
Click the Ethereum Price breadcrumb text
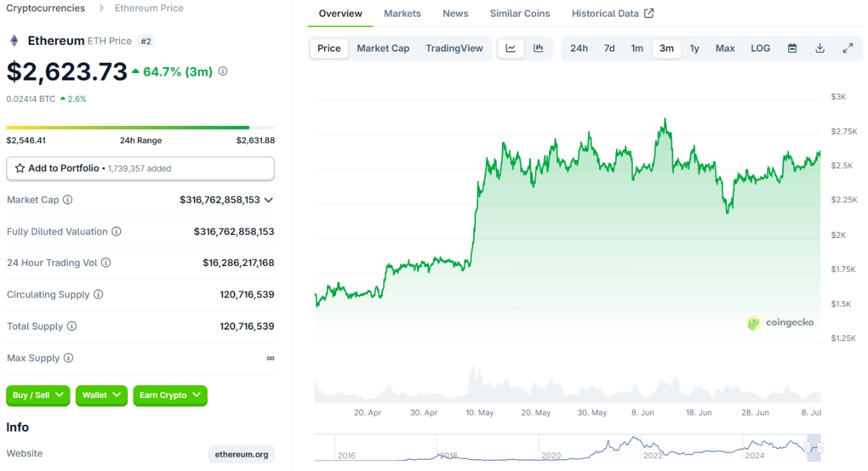point(149,8)
